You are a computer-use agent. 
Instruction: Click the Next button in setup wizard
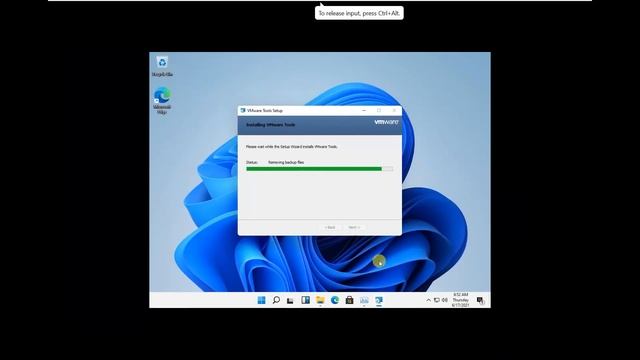(354, 227)
